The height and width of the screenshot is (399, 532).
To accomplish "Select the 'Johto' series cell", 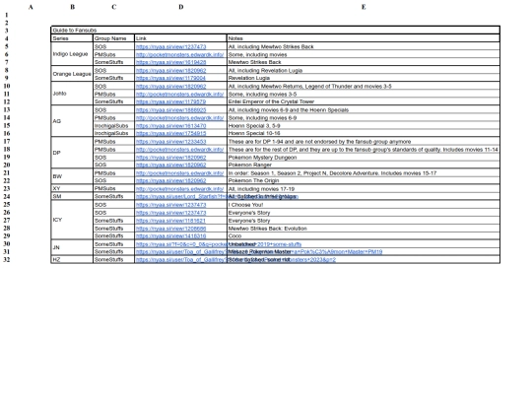I will click(x=72, y=94).
